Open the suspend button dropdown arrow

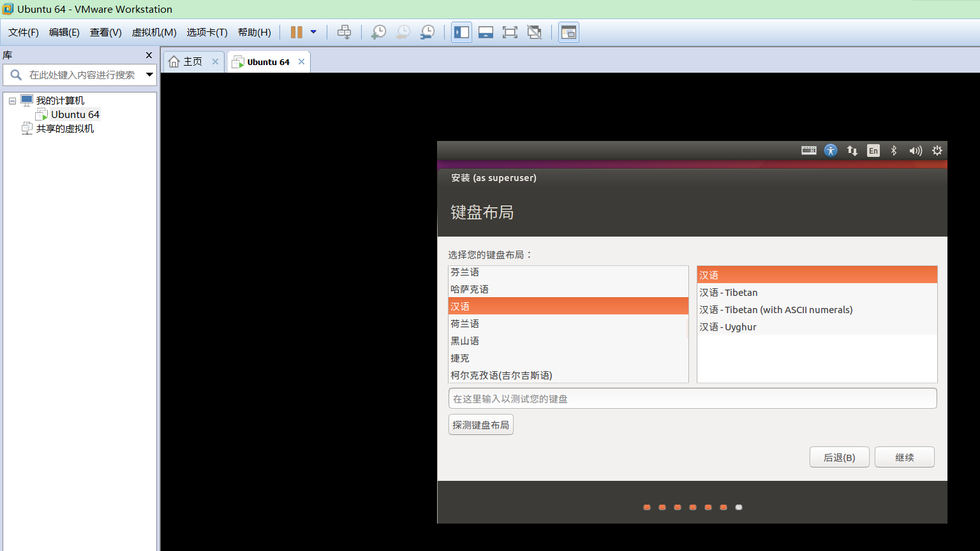pos(313,32)
